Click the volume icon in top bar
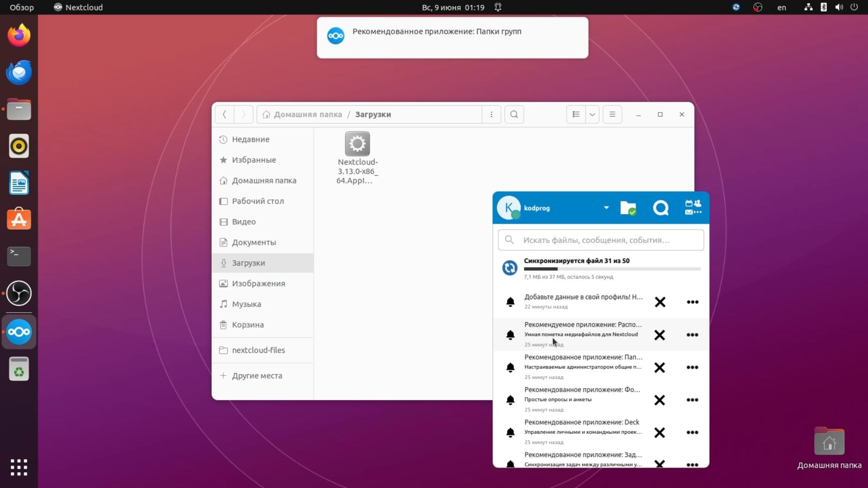Screen dimensions: 868x488 tap(839, 7)
